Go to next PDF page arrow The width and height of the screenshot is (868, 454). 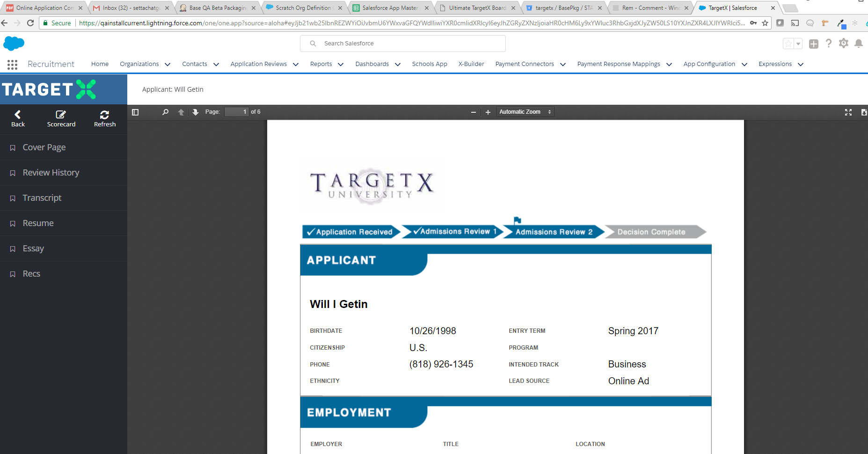click(196, 112)
